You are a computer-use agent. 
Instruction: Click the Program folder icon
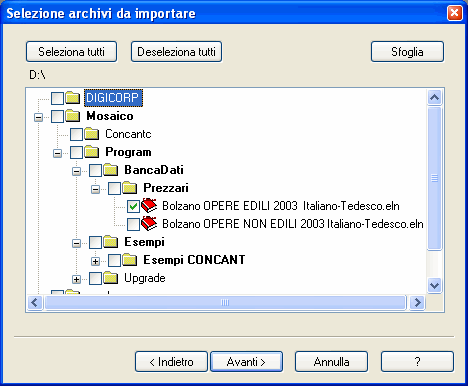(x=91, y=152)
